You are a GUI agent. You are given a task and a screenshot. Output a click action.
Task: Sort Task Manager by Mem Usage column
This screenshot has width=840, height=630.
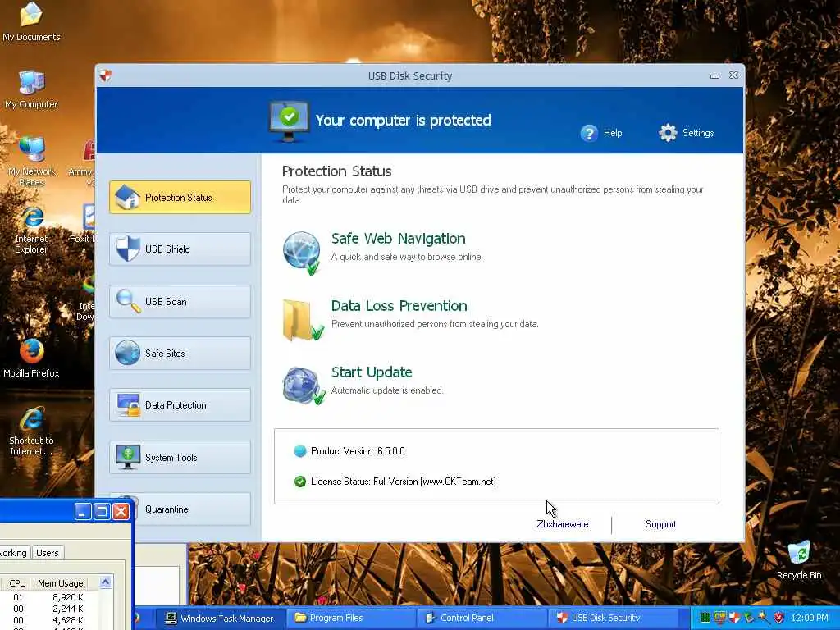click(x=60, y=583)
